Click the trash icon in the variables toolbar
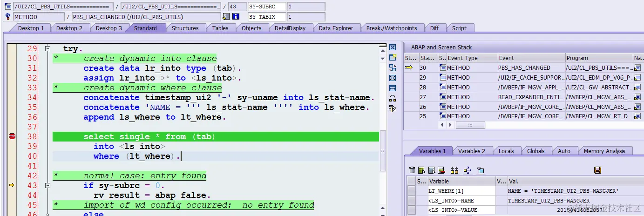 pyautogui.click(x=412, y=170)
